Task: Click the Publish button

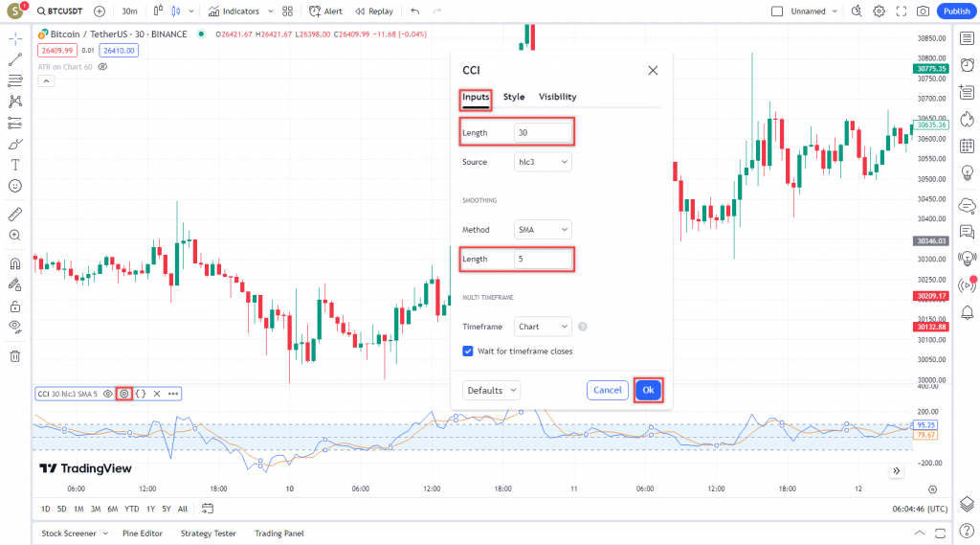Action: tap(956, 11)
